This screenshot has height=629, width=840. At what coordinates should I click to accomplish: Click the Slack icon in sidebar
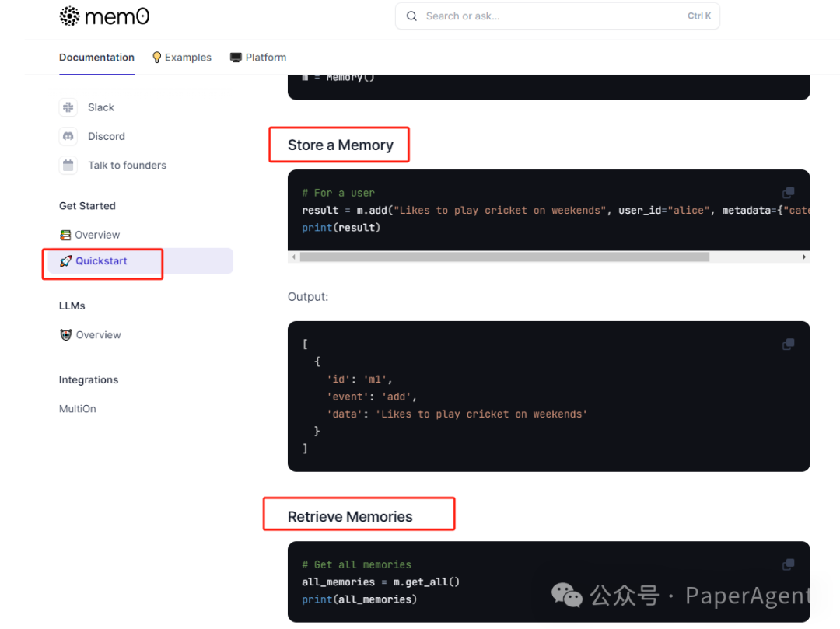click(68, 107)
